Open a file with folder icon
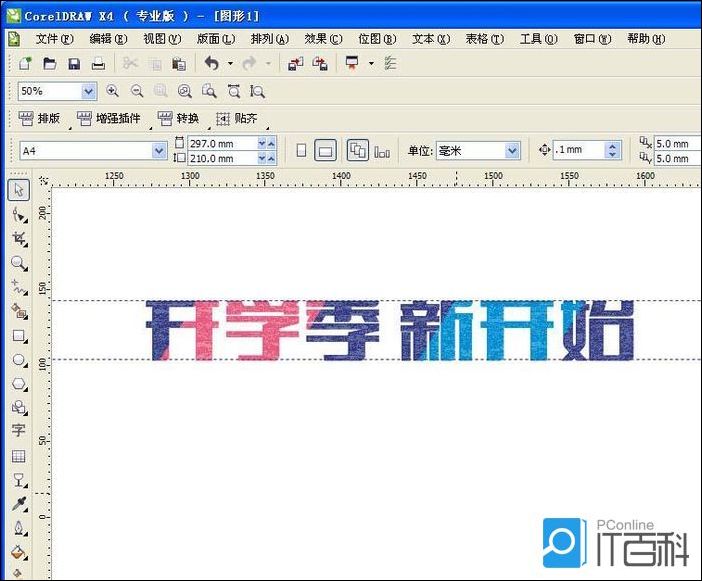Screen dimensions: 702x581 tap(49, 64)
